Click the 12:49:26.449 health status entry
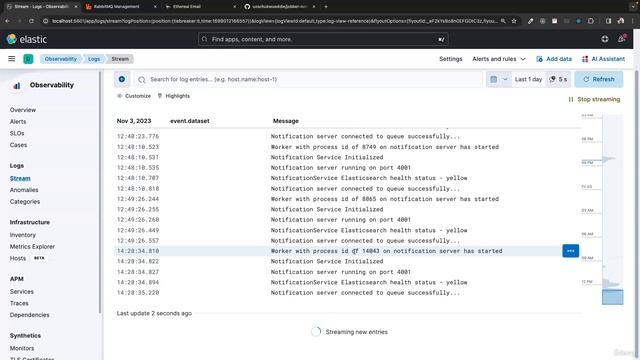 pos(347,230)
